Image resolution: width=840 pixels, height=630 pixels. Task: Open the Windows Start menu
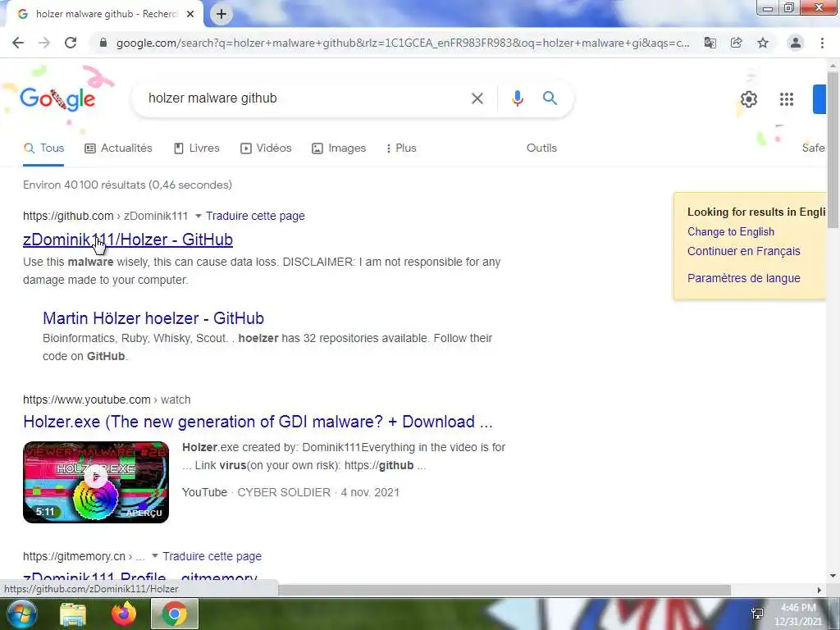[x=21, y=614]
